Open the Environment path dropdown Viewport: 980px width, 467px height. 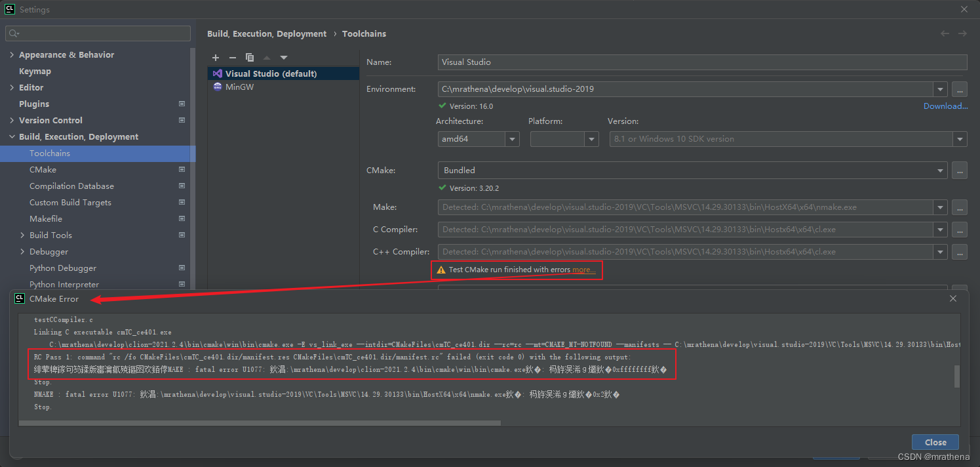click(941, 89)
